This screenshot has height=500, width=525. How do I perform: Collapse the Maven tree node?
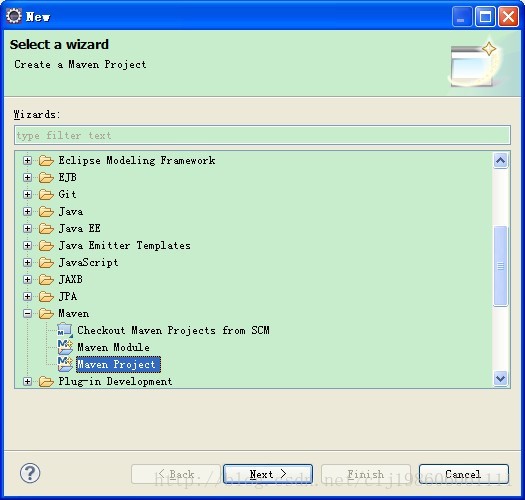tap(27, 314)
